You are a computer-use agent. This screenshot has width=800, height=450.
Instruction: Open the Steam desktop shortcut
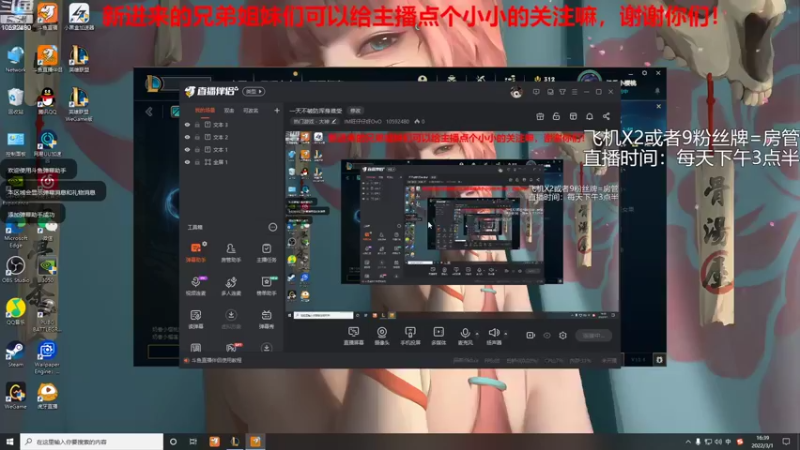click(x=15, y=354)
